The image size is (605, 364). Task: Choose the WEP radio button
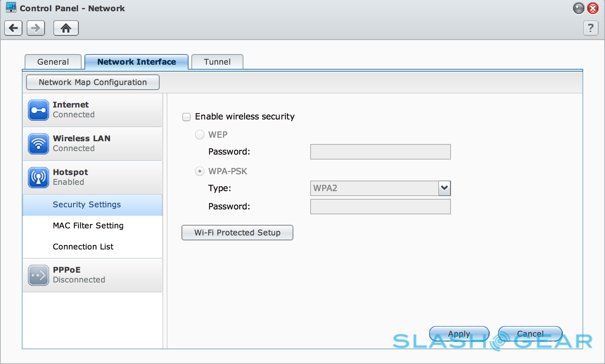[200, 135]
